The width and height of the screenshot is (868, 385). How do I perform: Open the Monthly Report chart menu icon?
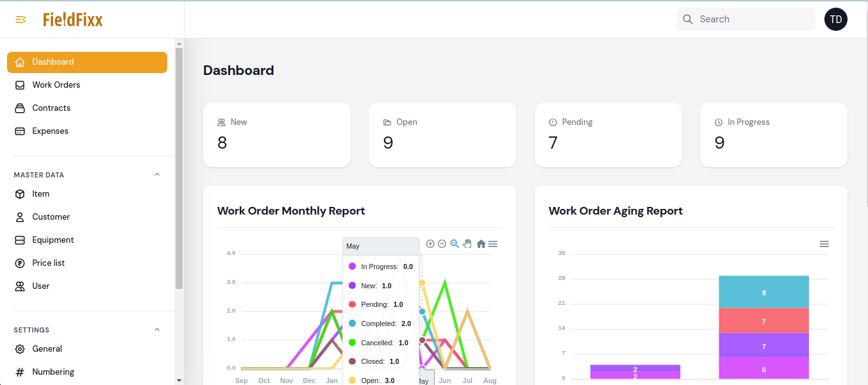pyautogui.click(x=493, y=244)
